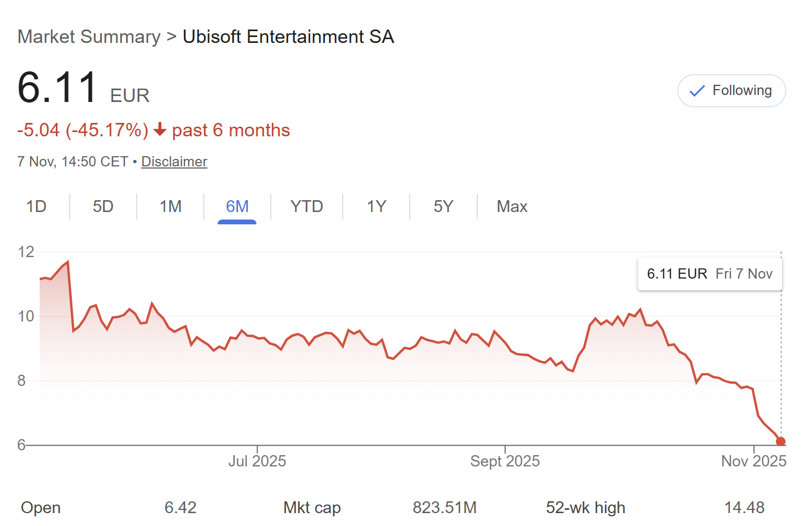Viewport: 812px width, 526px height.
Task: Select the 1D time range tab
Action: click(x=36, y=207)
